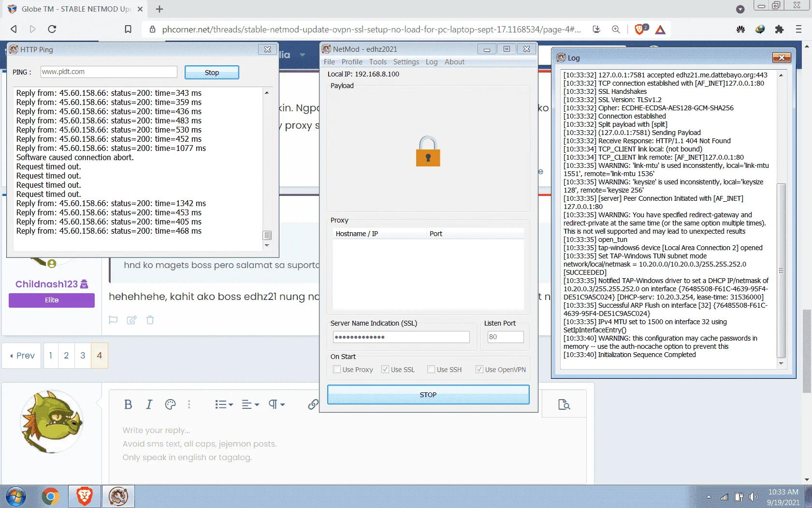Open more formatting options with vertical dots
Viewport: 812px width, 508px height.
pyautogui.click(x=189, y=404)
